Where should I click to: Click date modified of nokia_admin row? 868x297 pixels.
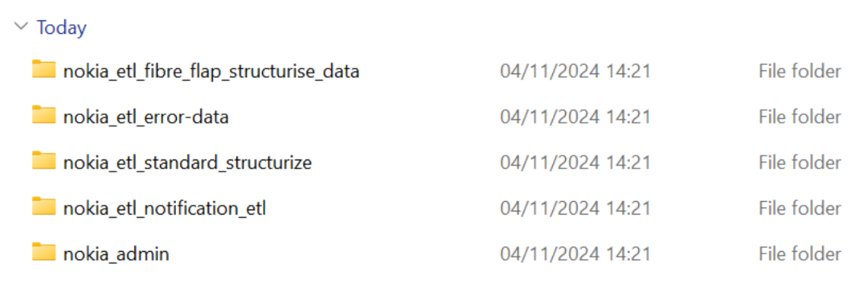[x=575, y=254]
